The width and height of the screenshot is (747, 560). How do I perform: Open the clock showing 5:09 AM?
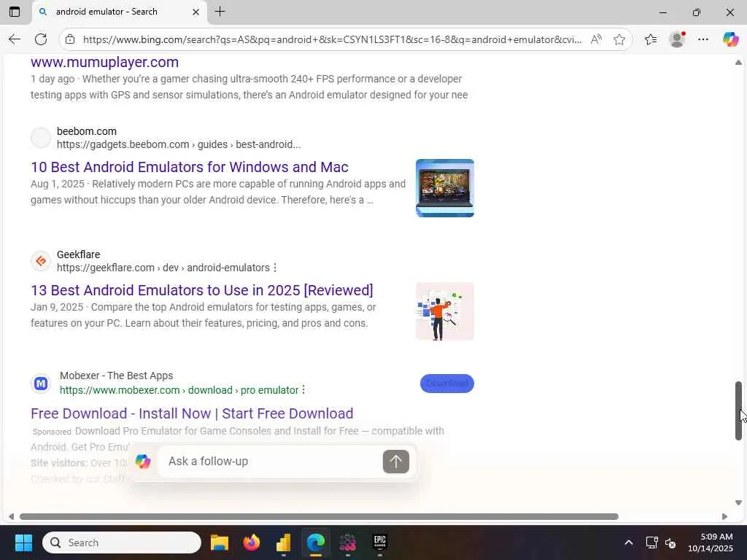coord(710,542)
